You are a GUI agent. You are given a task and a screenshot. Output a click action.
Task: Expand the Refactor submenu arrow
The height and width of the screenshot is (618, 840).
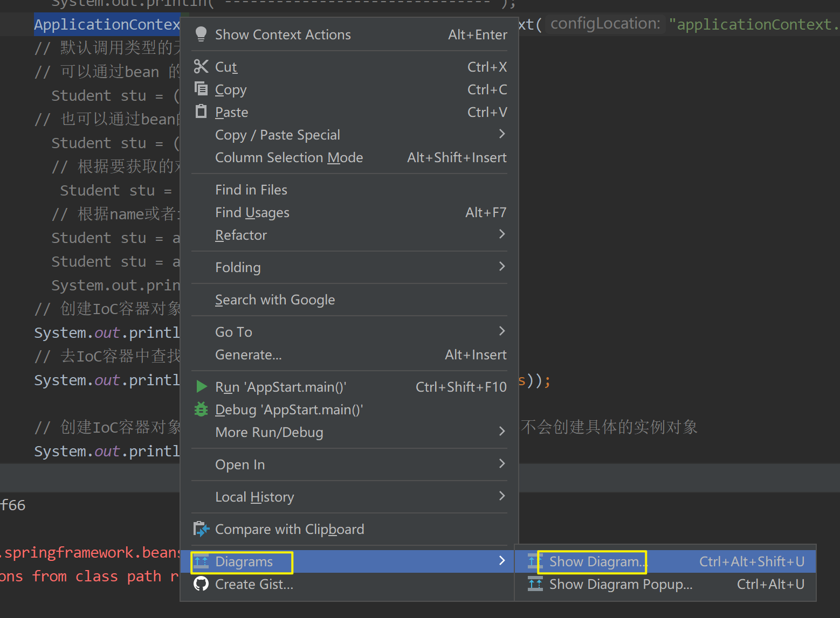(502, 234)
